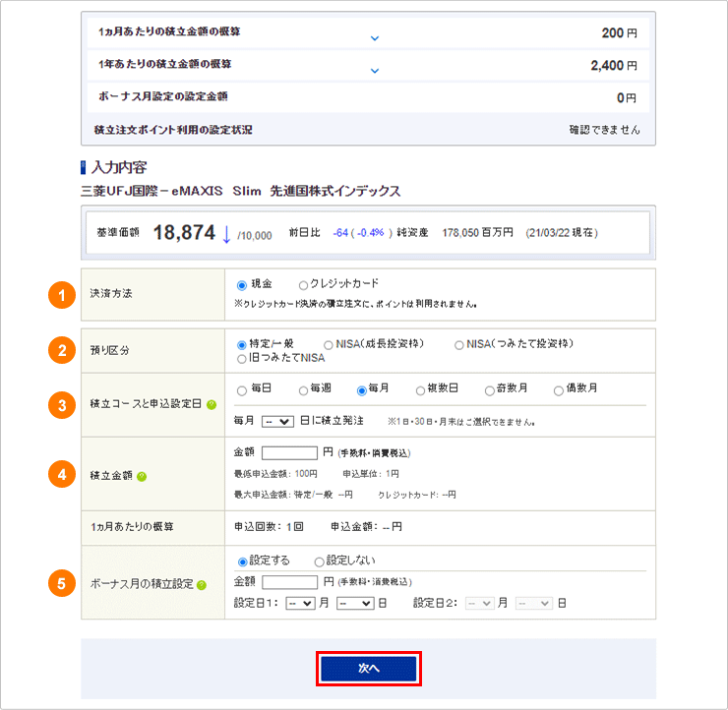Click the 最低申込金額: 100円 text

(275, 474)
